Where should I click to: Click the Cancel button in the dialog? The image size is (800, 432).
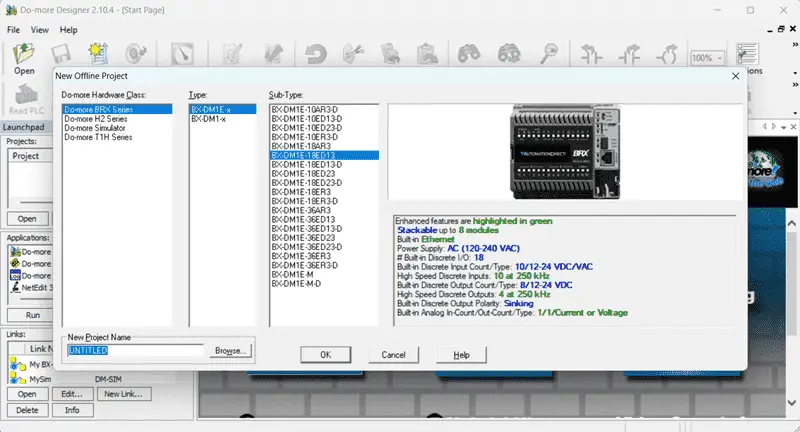click(393, 354)
